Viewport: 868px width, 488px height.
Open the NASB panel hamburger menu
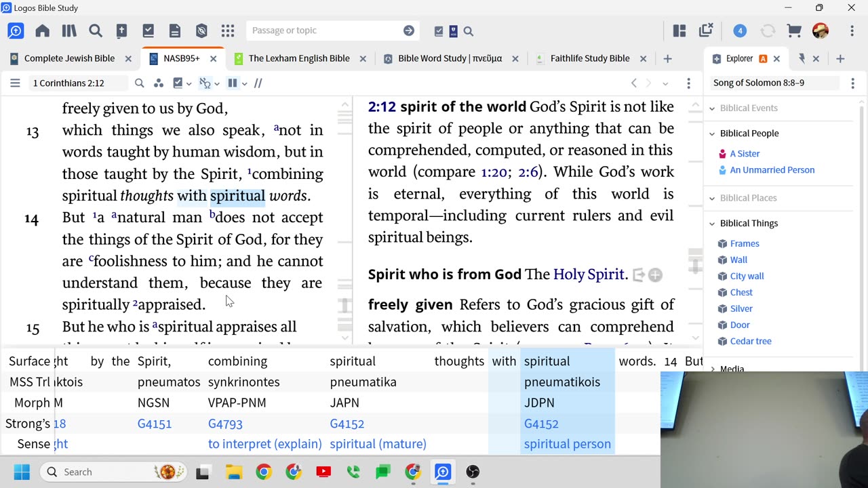click(15, 83)
